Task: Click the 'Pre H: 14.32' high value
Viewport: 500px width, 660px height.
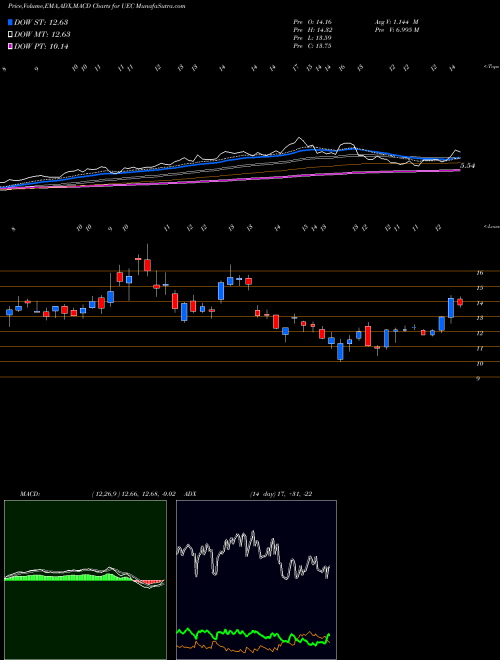Action: pyautogui.click(x=314, y=30)
